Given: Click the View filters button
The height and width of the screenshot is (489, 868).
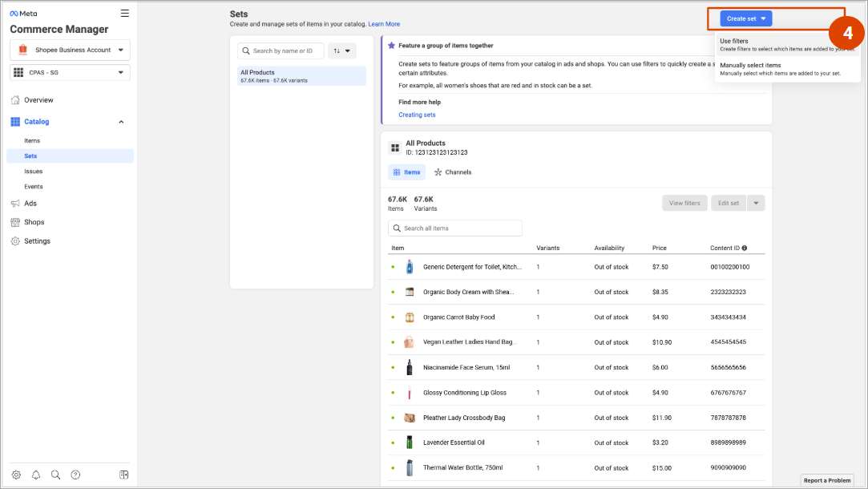Looking at the screenshot, I should [x=684, y=204].
